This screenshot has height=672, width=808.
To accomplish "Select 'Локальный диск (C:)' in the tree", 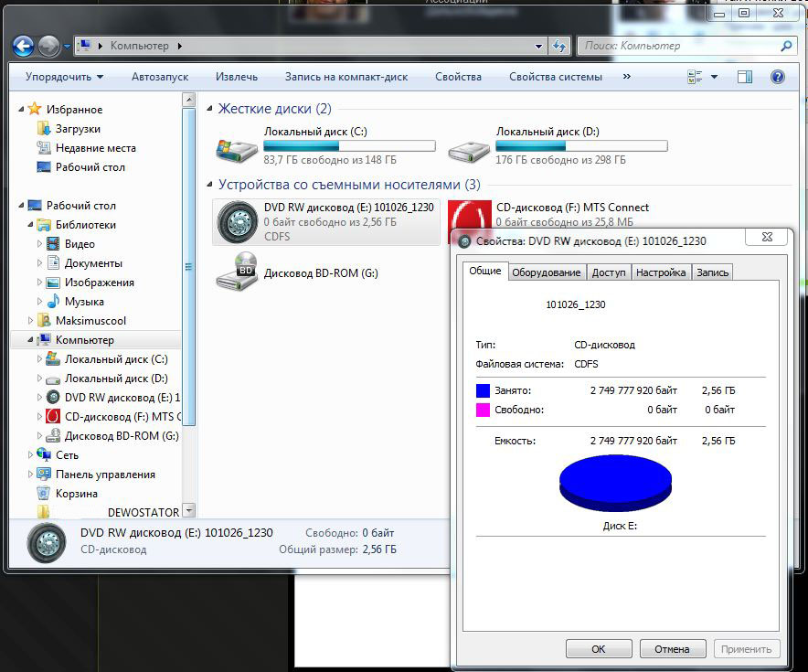I will [116, 359].
